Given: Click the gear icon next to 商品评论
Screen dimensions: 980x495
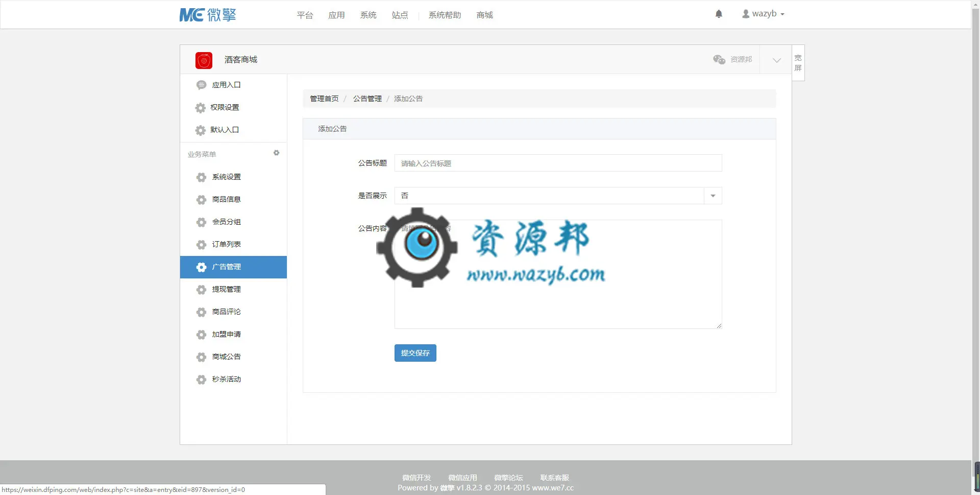Looking at the screenshot, I should [202, 312].
